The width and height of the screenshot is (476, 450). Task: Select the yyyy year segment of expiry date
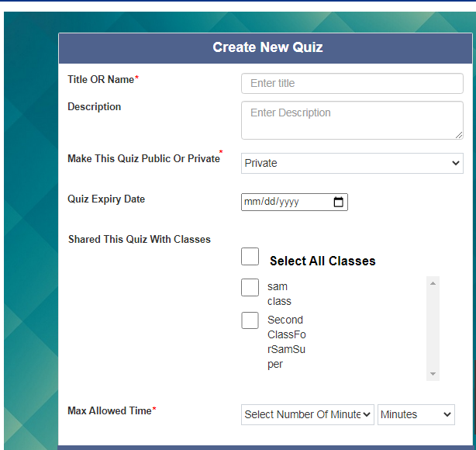(x=288, y=202)
